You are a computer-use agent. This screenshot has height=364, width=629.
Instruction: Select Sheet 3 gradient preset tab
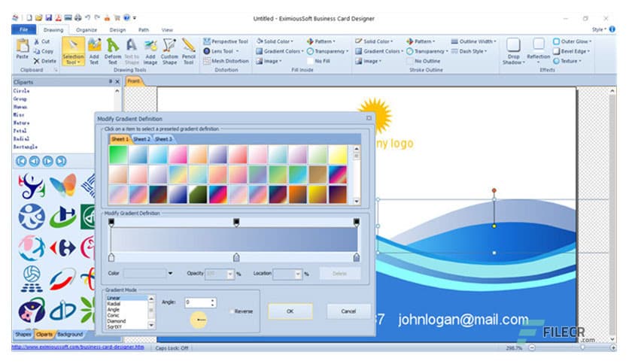coord(163,139)
